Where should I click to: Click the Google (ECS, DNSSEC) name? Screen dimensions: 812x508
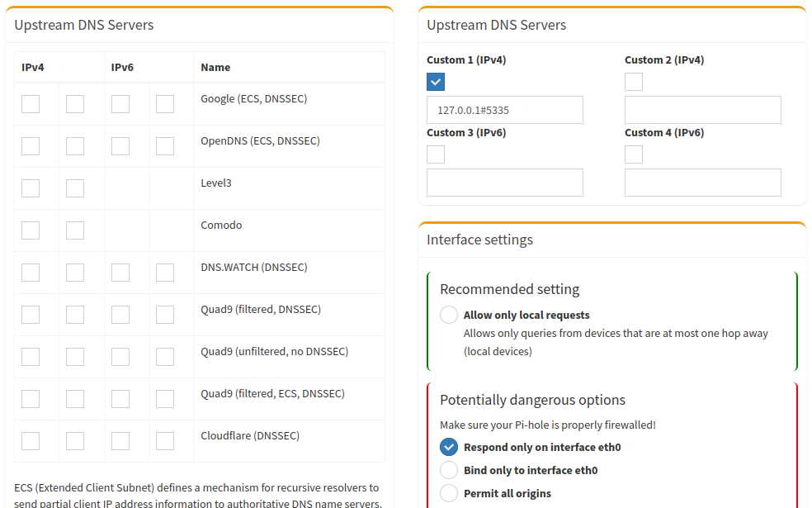pyautogui.click(x=254, y=98)
